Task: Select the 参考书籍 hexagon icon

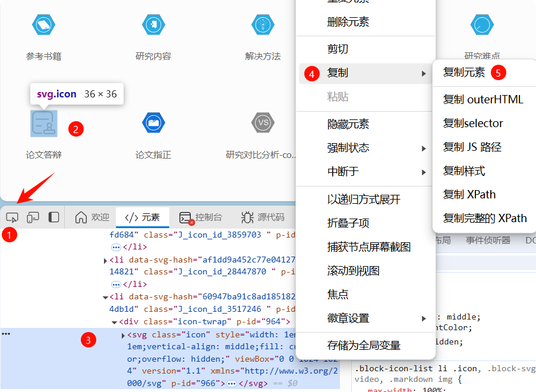Action: [x=44, y=24]
